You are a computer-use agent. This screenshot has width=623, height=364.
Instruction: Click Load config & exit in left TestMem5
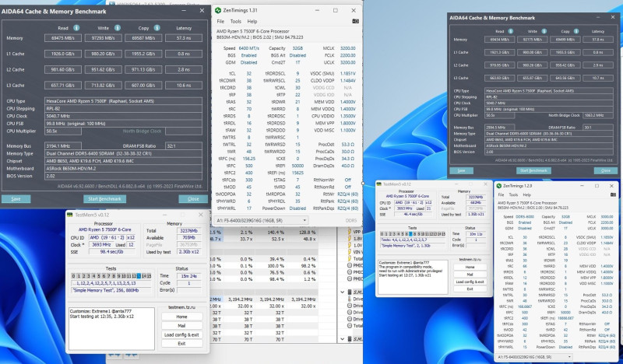tap(182, 334)
